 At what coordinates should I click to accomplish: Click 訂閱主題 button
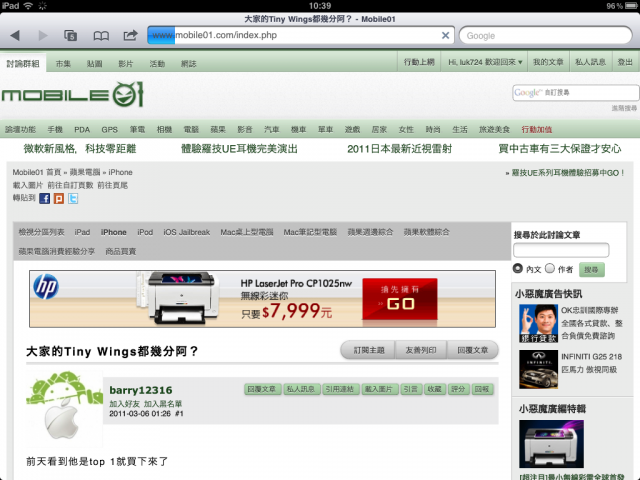[369, 350]
